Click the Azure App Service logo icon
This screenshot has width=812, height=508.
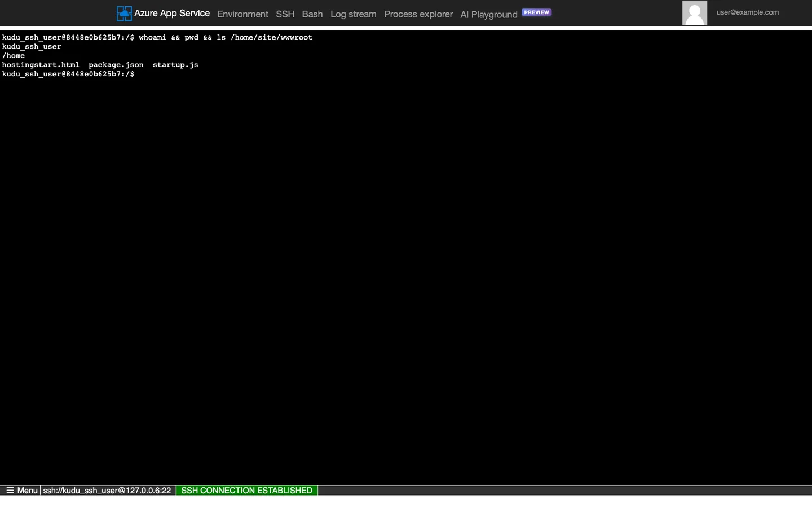[124, 14]
